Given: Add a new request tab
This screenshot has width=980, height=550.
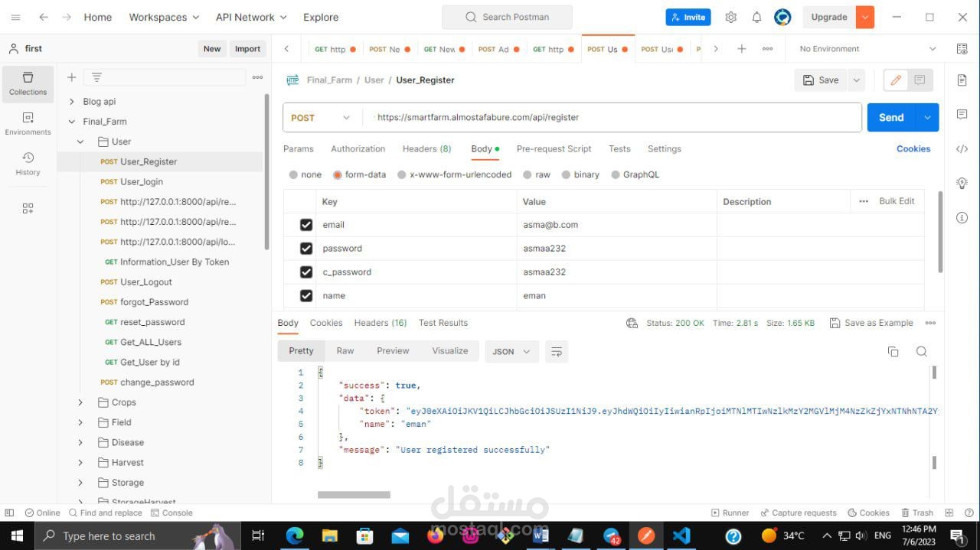Looking at the screenshot, I should coord(741,49).
